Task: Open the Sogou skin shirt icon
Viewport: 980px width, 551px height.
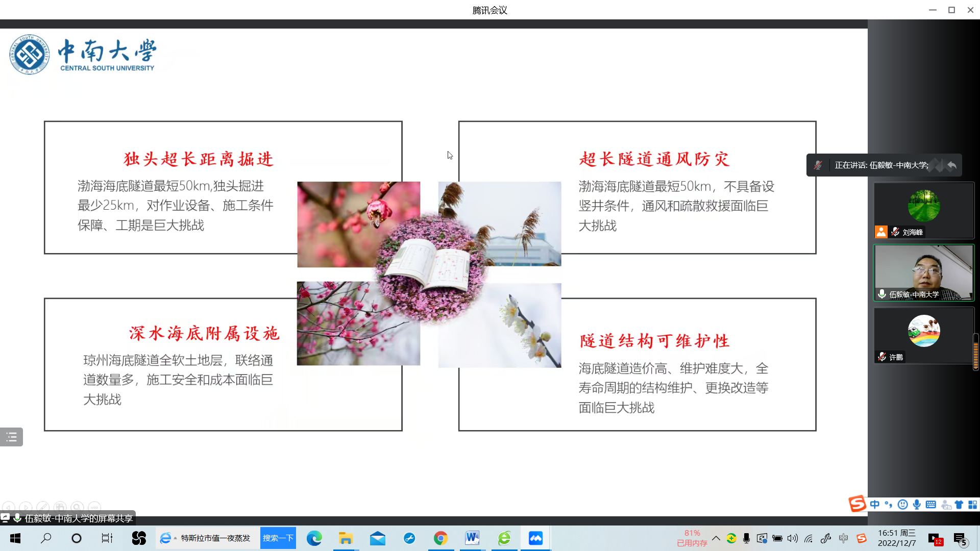Action: pos(959,505)
